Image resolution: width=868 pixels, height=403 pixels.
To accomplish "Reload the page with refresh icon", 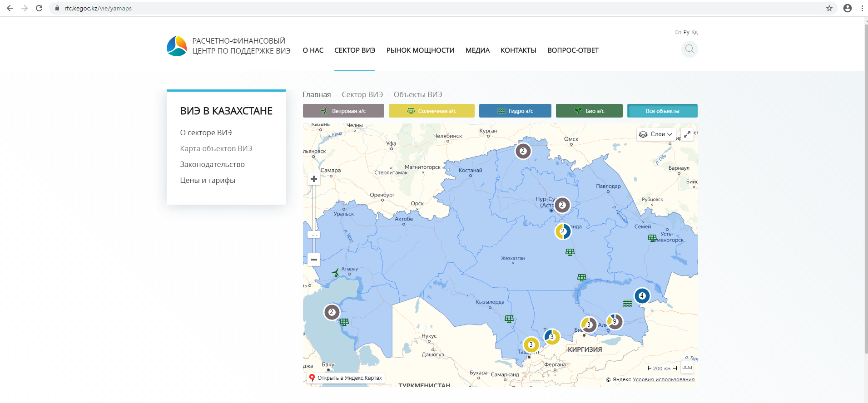I will (39, 8).
